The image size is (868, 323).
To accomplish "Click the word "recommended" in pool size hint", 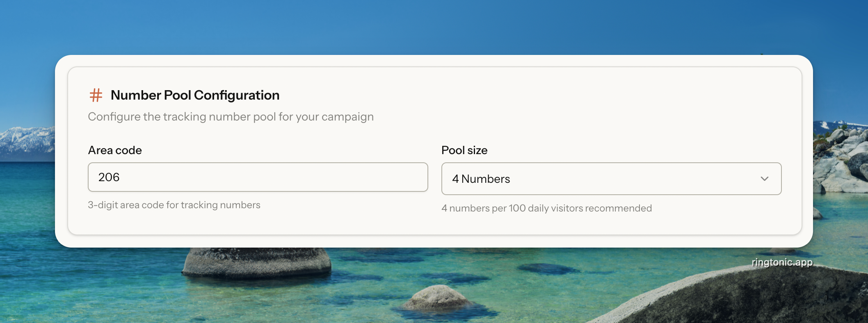I will pyautogui.click(x=618, y=208).
